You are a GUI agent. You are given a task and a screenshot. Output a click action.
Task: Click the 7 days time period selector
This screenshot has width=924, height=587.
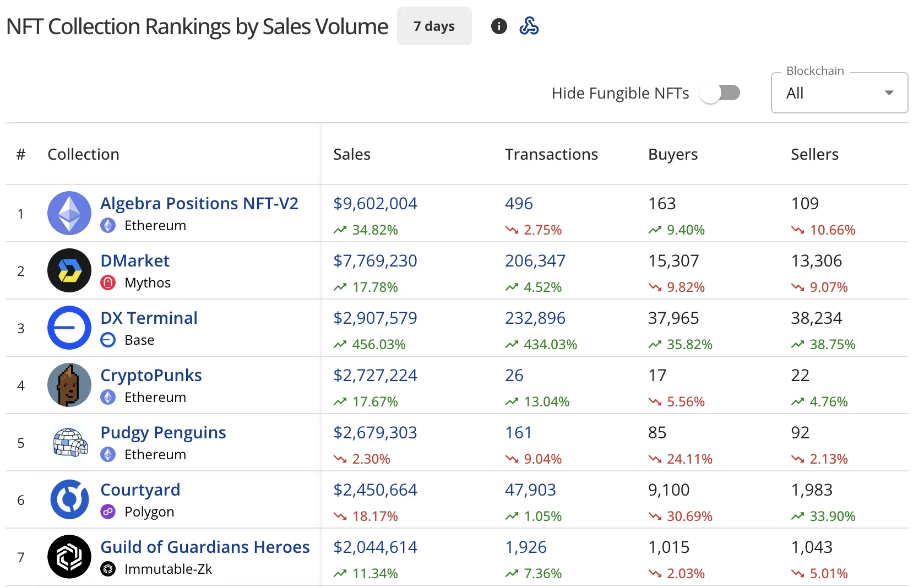(x=434, y=25)
